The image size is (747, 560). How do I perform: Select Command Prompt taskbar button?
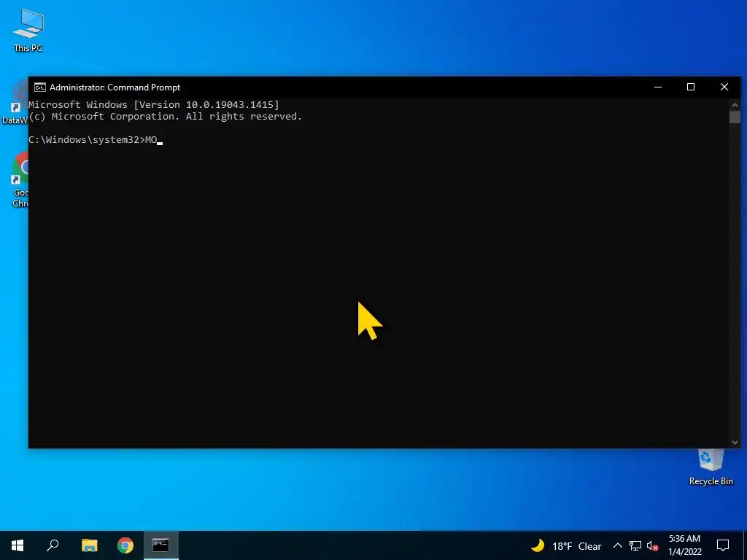click(161, 545)
